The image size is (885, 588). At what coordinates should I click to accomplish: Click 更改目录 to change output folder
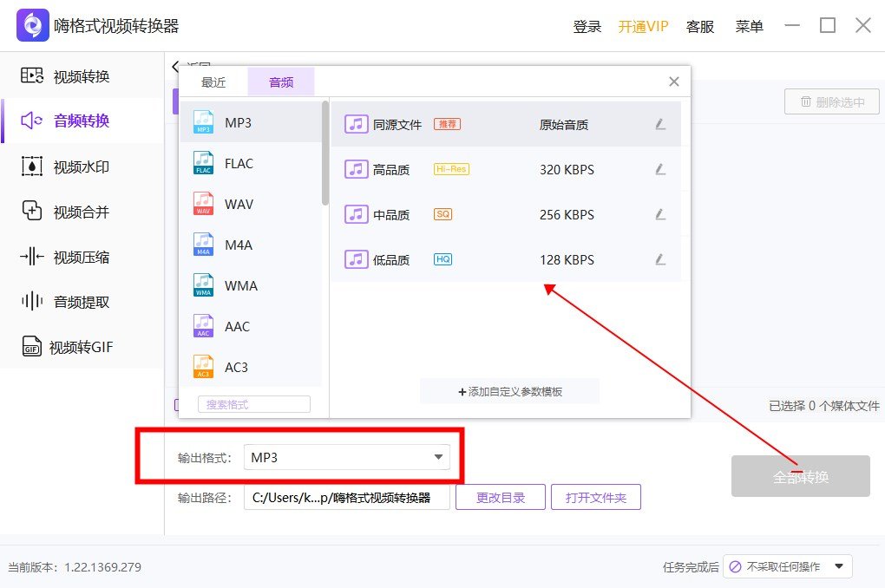point(500,496)
